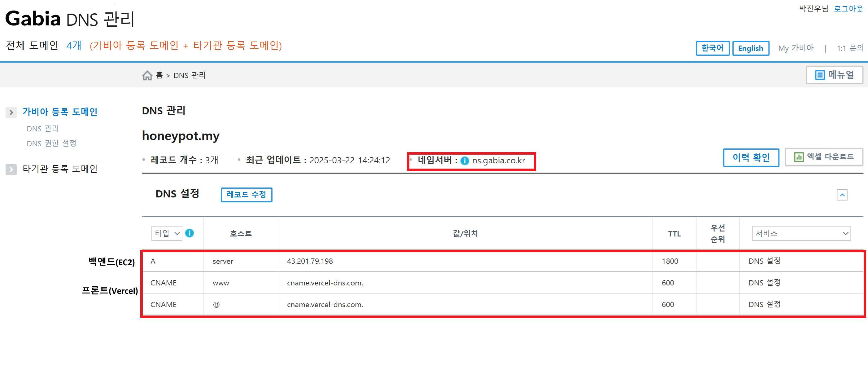Open My Gabia link
This screenshot has width=868, height=366.
(x=796, y=48)
